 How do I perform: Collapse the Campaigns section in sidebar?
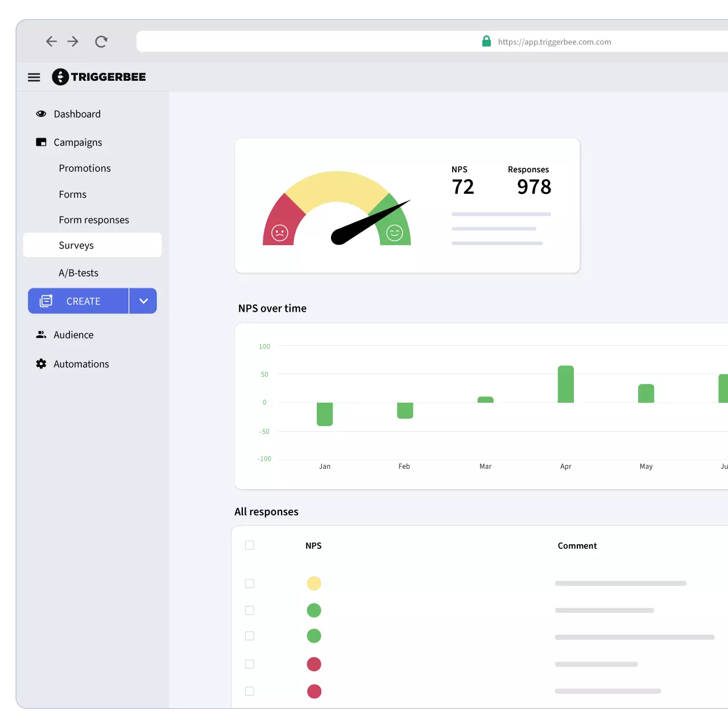coord(77,142)
